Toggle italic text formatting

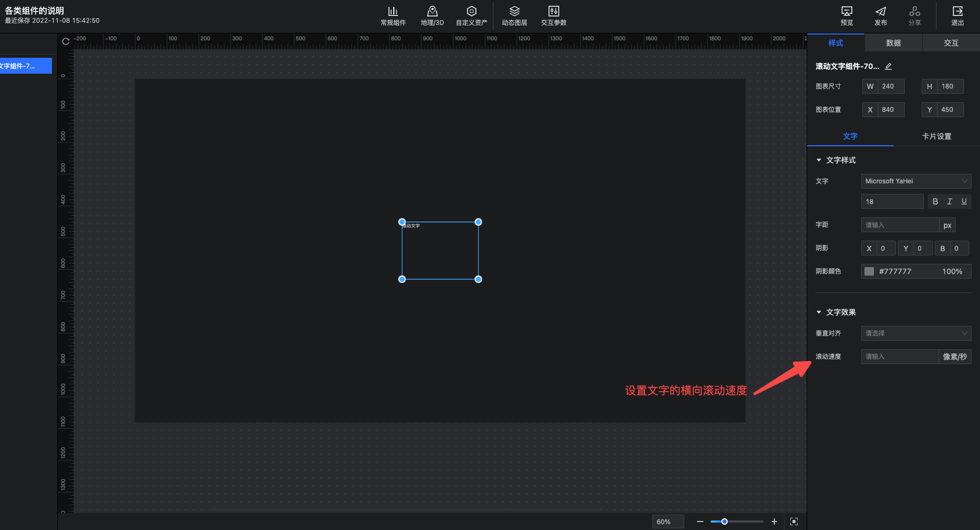949,201
